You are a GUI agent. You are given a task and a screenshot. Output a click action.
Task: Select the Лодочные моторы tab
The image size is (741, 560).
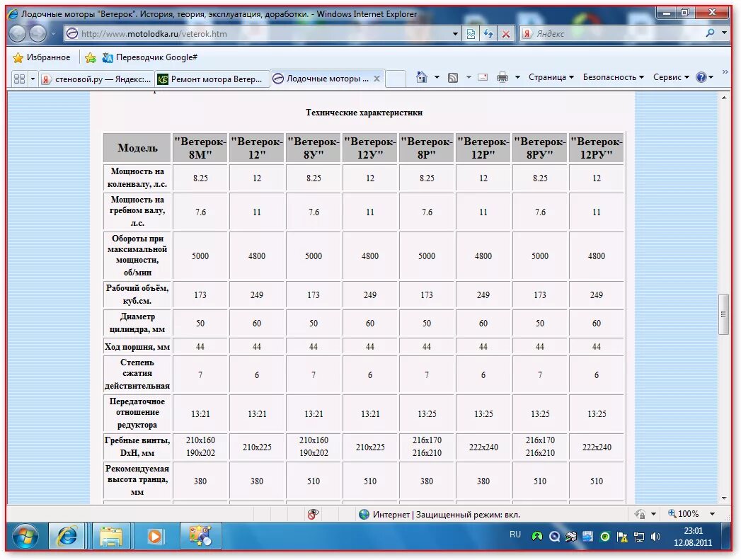click(321, 79)
